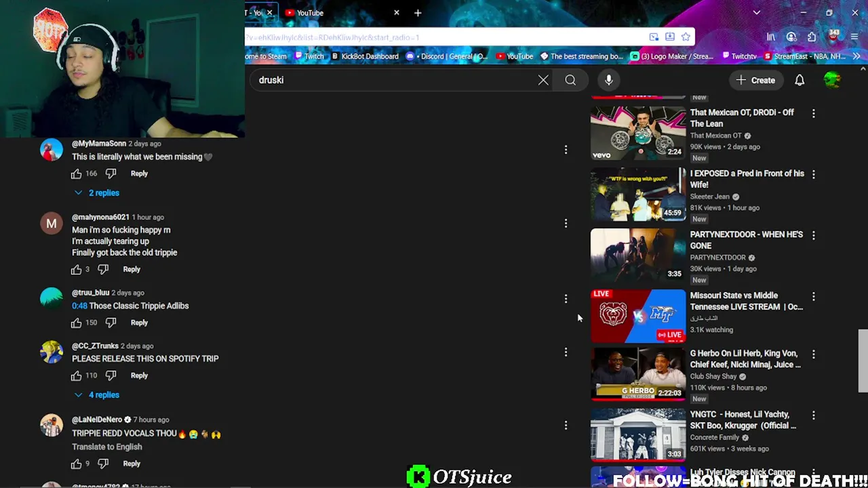Open menu for That Mexican OT video
Viewport: 868px width, 488px height.
click(814, 113)
